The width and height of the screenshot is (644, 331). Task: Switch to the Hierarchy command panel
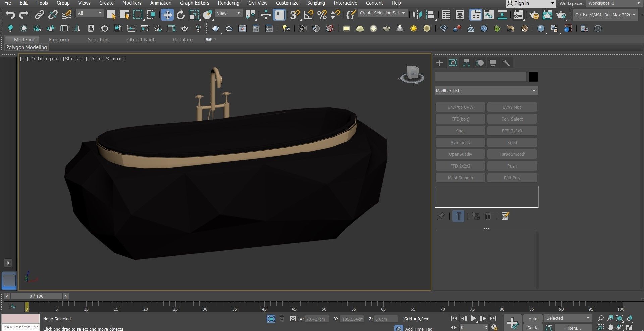point(466,63)
